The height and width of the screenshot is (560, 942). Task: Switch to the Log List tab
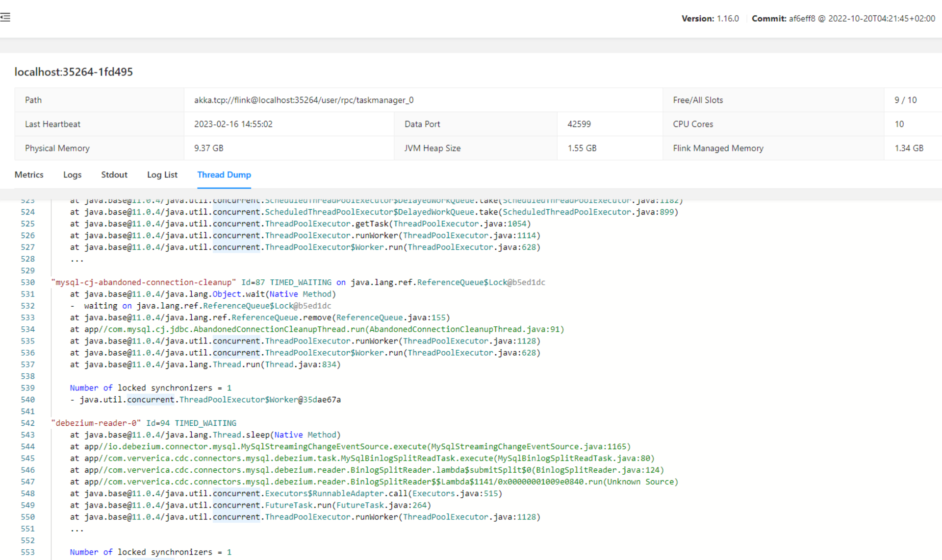tap(162, 174)
